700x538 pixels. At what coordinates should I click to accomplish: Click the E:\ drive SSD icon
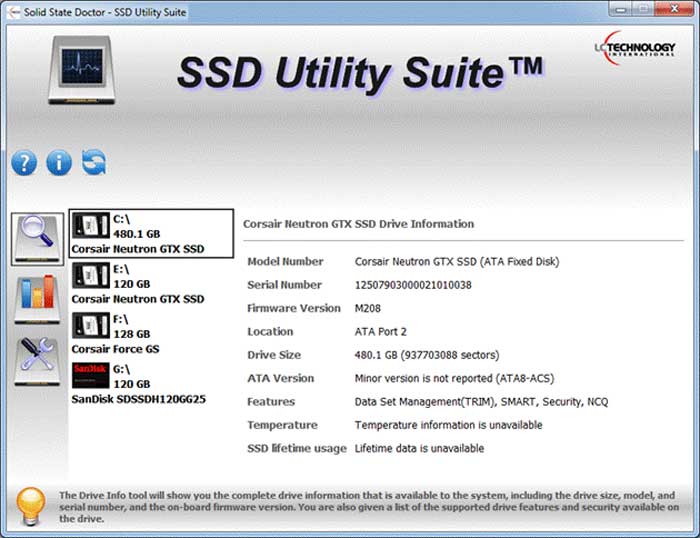(x=91, y=275)
